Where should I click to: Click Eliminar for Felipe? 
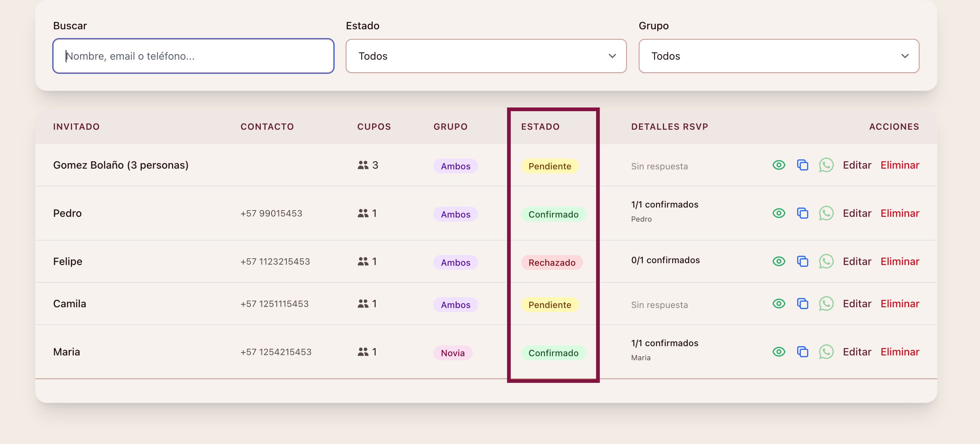(900, 262)
